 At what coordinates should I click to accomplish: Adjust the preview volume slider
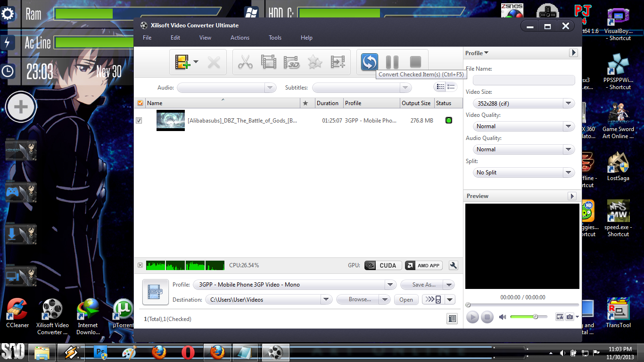(x=535, y=317)
